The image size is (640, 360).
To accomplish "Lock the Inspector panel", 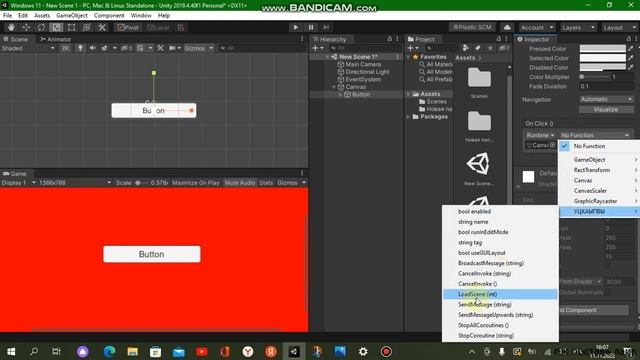I will pyautogui.click(x=629, y=39).
